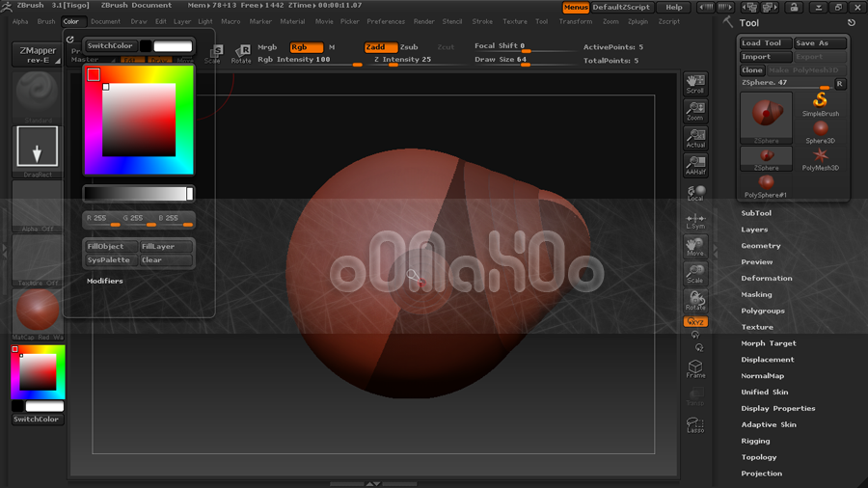The height and width of the screenshot is (488, 868).
Task: Expand the Masking section
Action: (756, 295)
